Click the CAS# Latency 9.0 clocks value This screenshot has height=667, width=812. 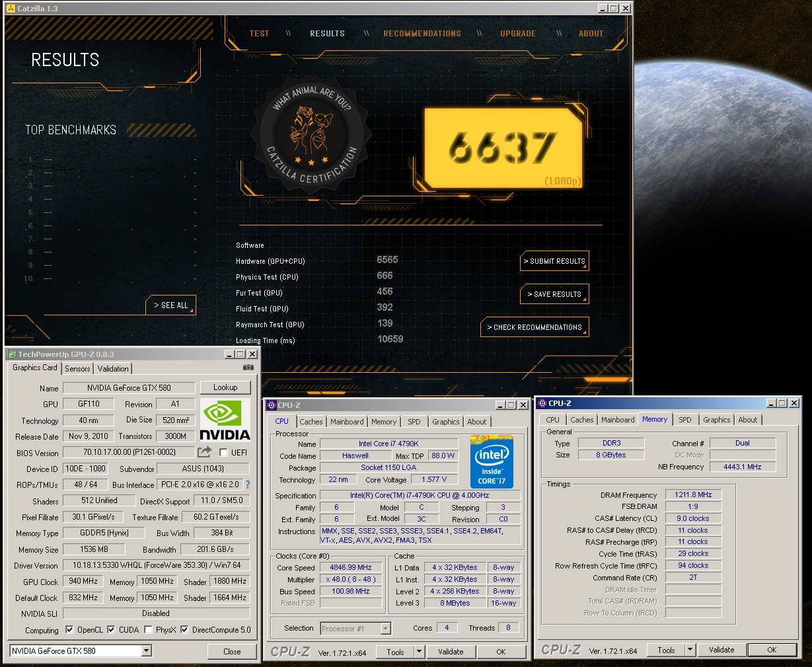coord(693,518)
